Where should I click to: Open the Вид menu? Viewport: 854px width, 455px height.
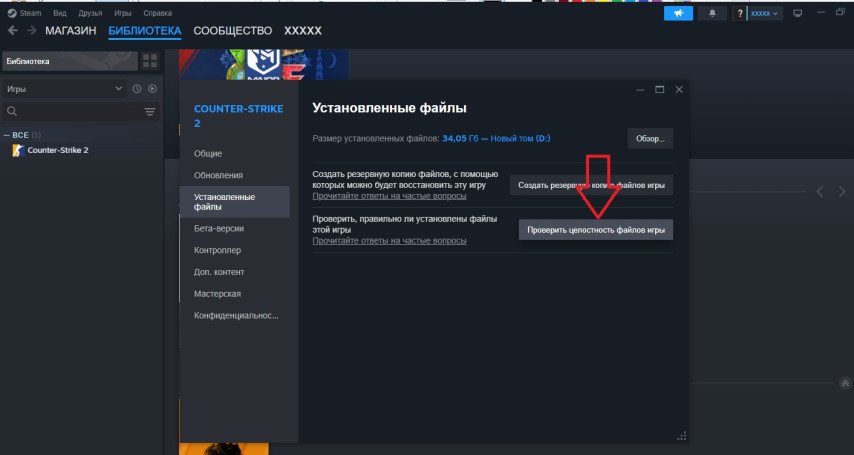tap(60, 13)
